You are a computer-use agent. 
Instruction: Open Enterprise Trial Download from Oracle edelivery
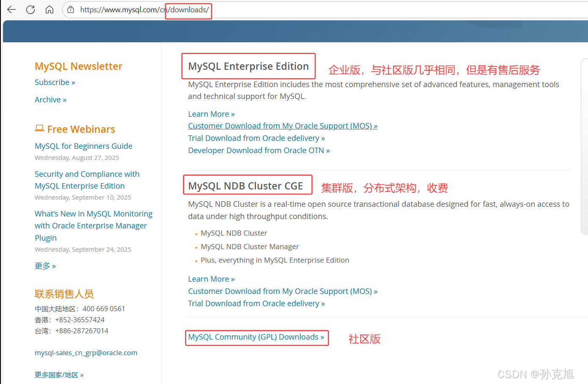pos(256,138)
